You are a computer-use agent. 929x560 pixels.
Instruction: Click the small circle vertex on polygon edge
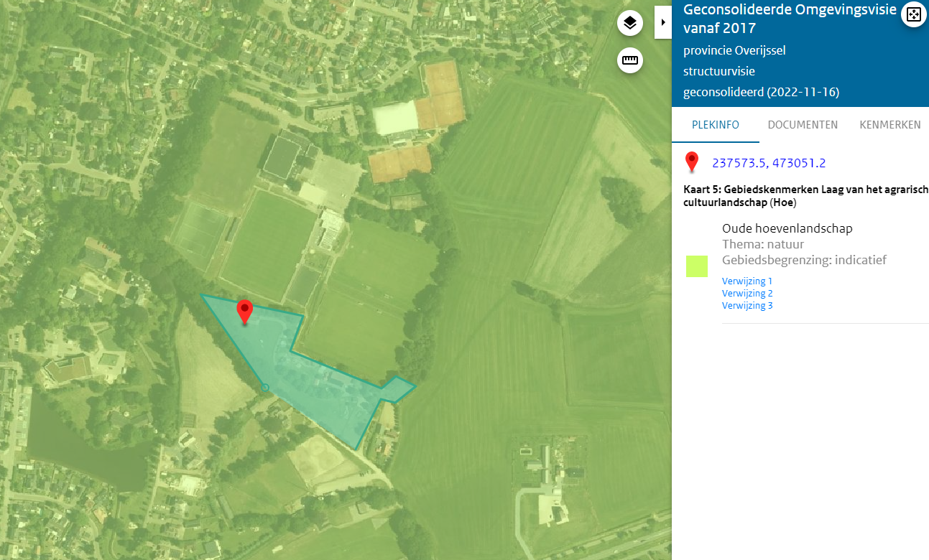click(x=264, y=388)
